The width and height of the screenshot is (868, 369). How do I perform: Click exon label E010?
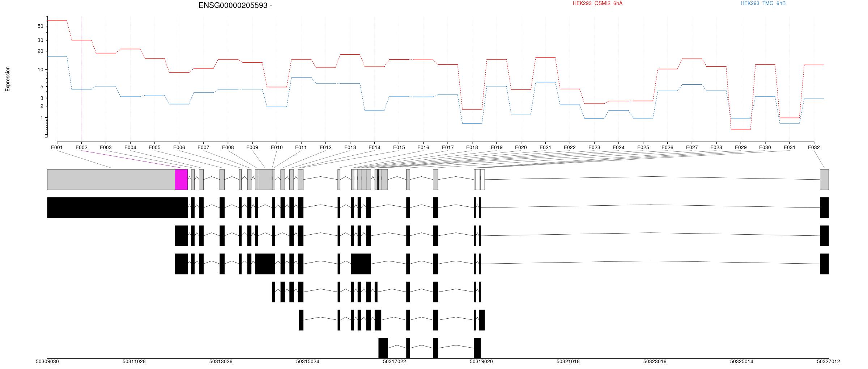point(277,147)
